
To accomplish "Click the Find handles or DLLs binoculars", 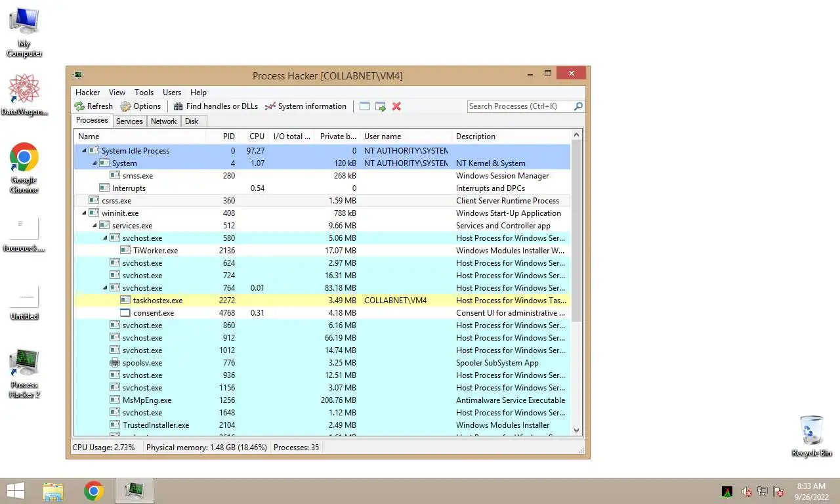I will coord(178,106).
